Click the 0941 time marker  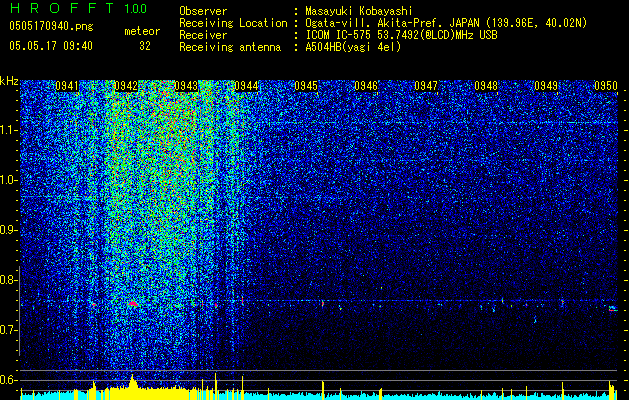67,86
